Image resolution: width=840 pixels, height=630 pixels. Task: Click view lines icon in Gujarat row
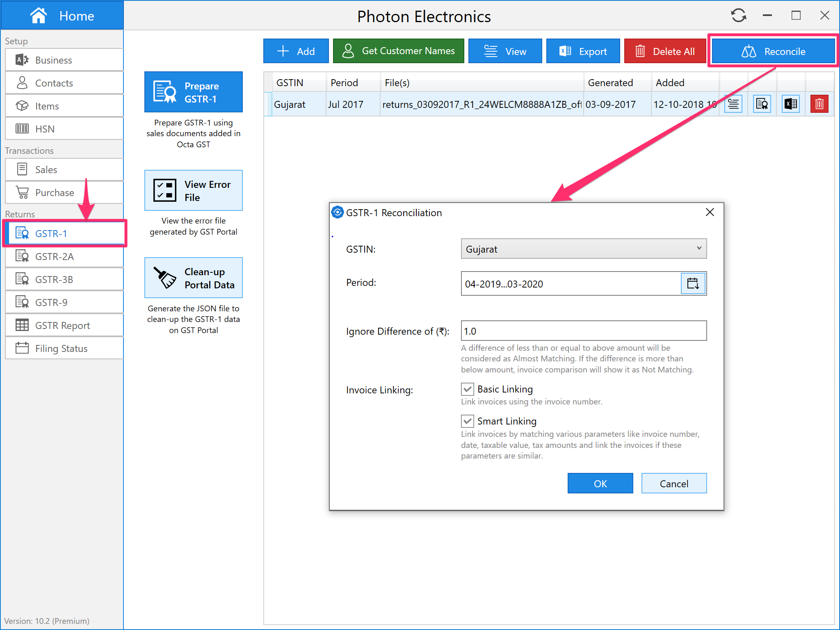(x=733, y=104)
